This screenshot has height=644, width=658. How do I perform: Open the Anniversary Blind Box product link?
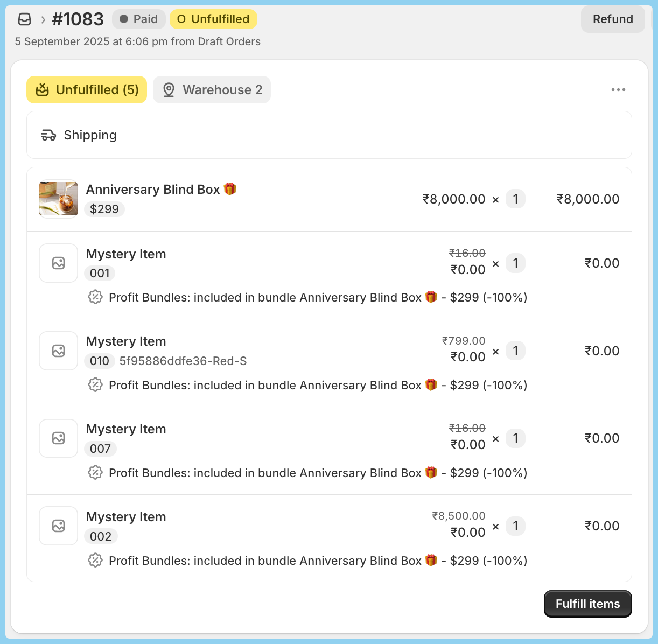[161, 190]
